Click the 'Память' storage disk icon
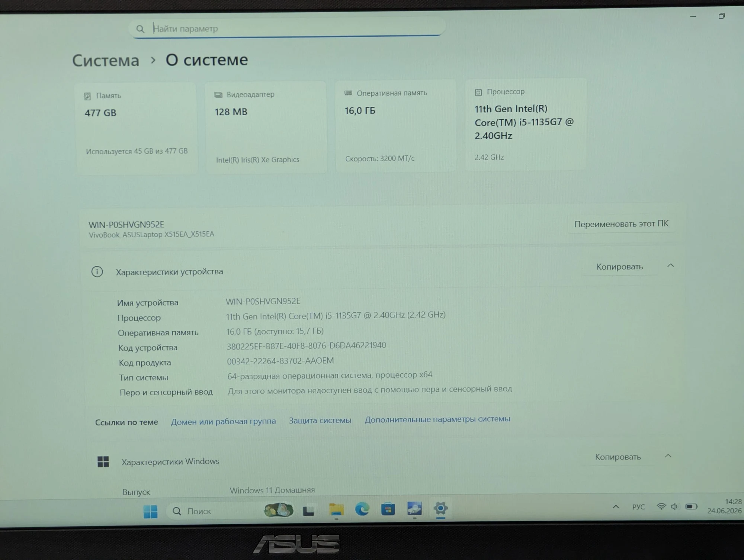Screen dimensions: 744x560 coord(87,96)
